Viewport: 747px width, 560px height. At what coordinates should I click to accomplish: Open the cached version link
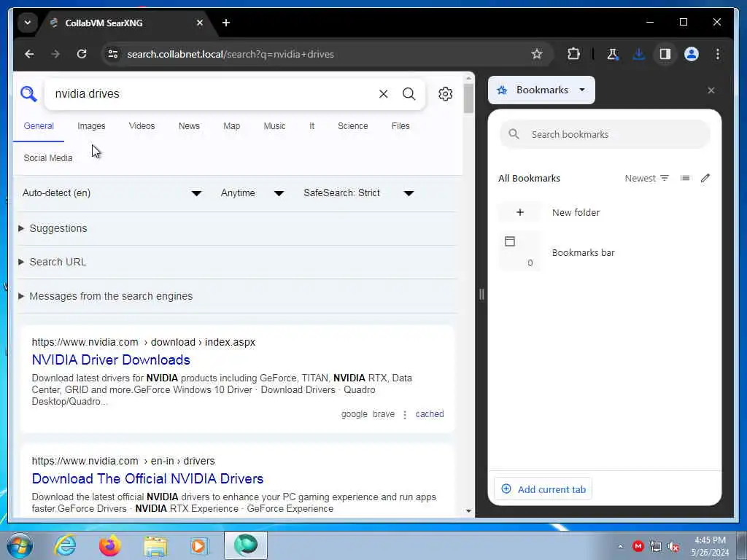(x=429, y=414)
